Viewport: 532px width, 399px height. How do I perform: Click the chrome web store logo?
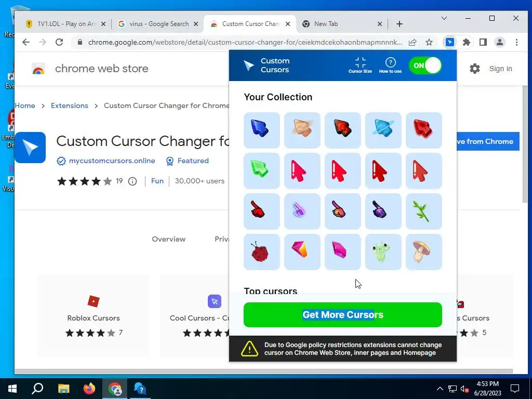[90, 69]
